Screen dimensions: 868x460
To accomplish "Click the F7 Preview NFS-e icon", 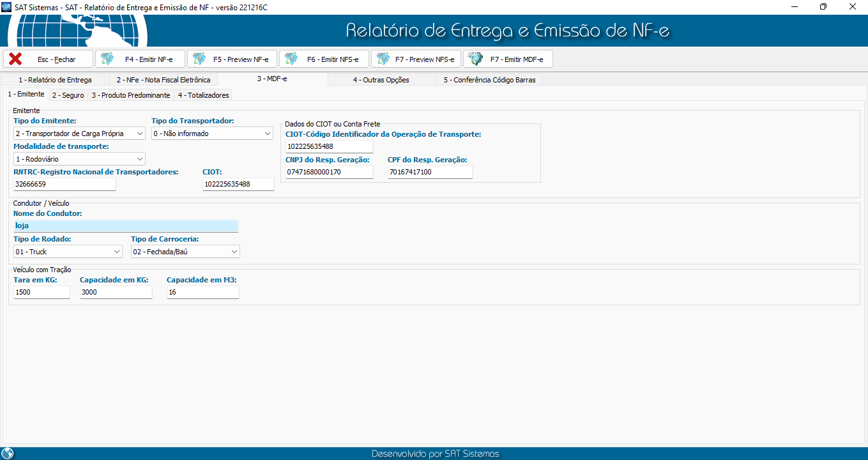I will (x=383, y=59).
